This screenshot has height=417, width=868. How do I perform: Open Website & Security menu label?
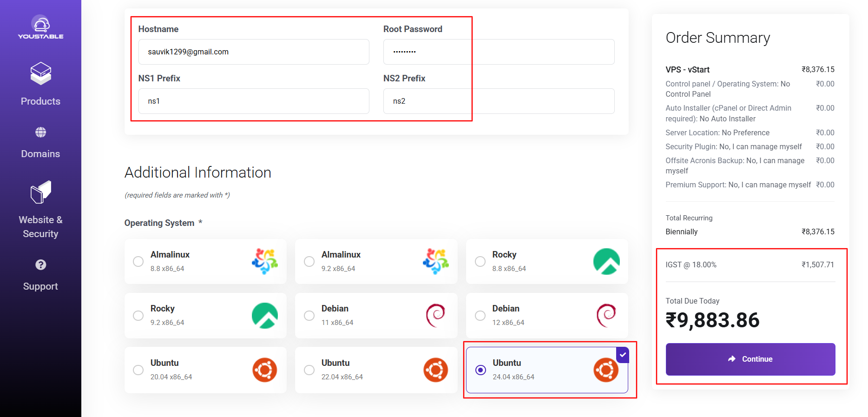40,227
